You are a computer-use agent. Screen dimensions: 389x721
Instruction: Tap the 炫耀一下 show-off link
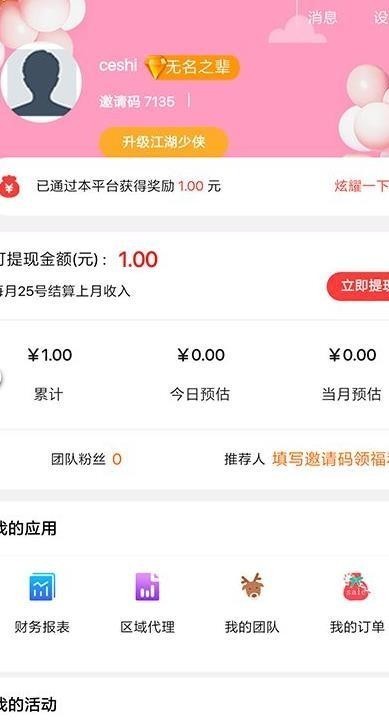[361, 186]
